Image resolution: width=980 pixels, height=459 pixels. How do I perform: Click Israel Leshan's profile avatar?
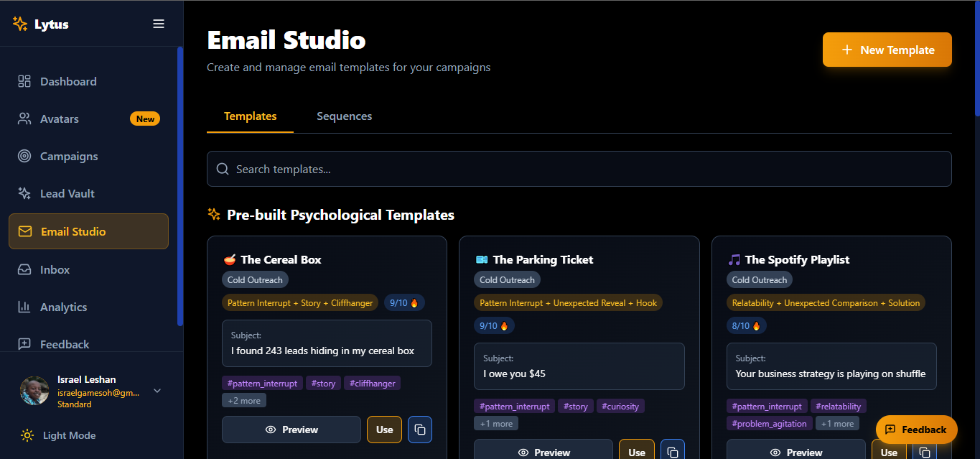[x=34, y=391]
